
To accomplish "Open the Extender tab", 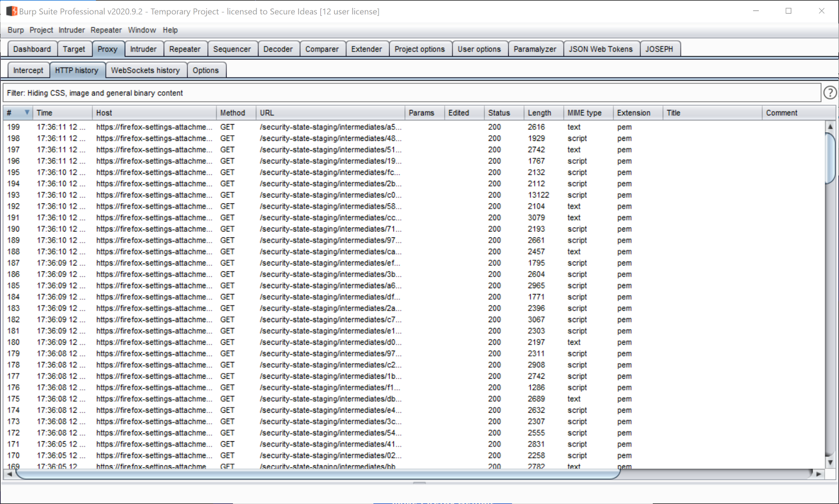I will click(367, 49).
